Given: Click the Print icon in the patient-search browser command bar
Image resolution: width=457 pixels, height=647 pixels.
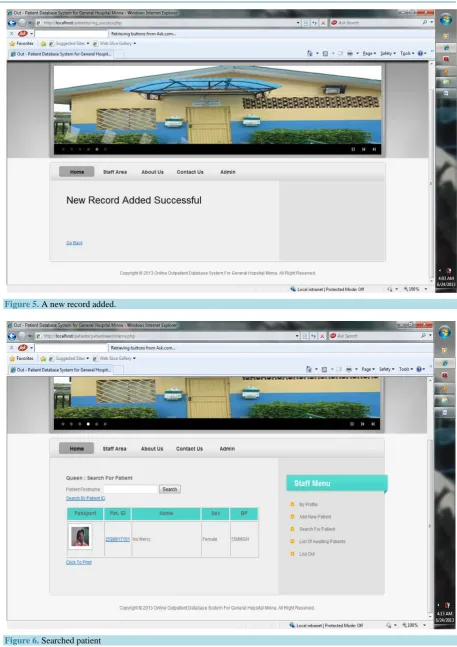Looking at the screenshot, I should (349, 369).
